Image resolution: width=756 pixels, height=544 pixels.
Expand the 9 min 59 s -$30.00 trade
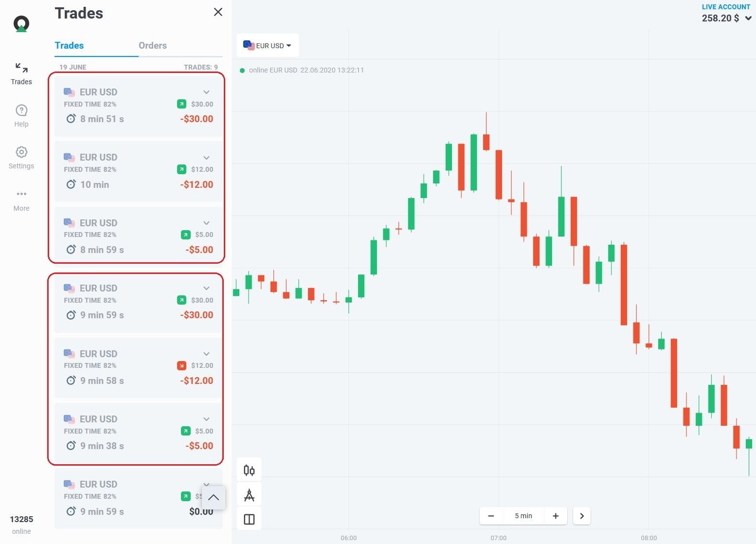click(206, 288)
